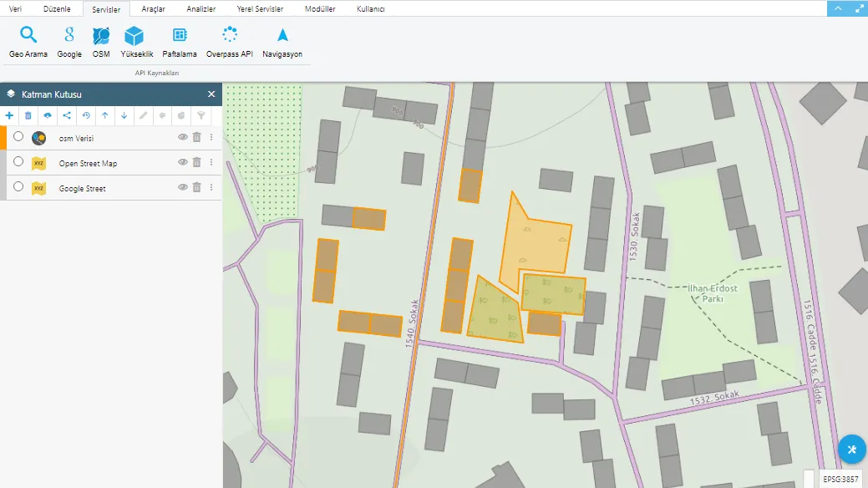
Task: Open more options for Open Street Map layer
Action: coord(211,162)
